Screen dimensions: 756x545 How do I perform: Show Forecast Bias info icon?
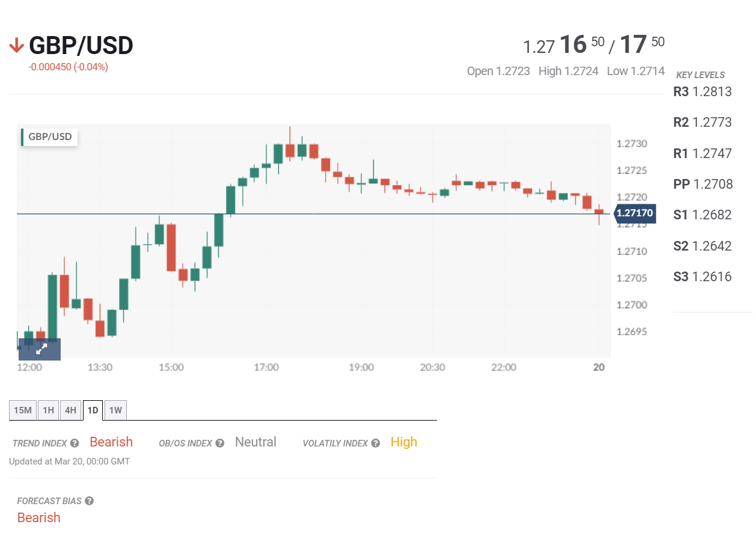[90, 501]
